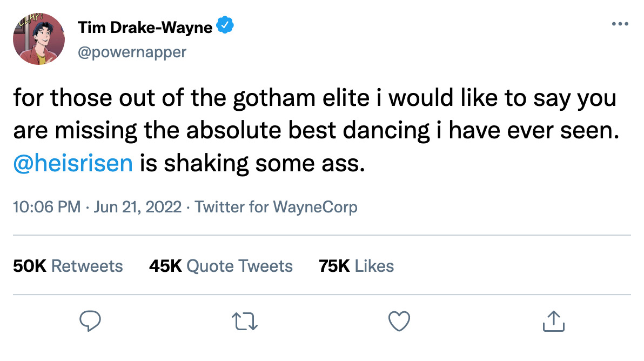Click the 10:06 PM timestamp

(46, 207)
